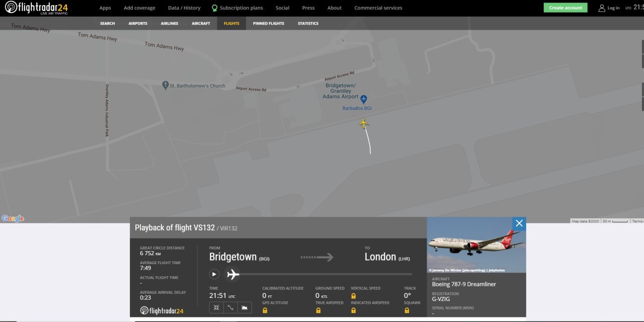Click the Flightradar24 logo in the header
This screenshot has width=644, height=322.
click(36, 8)
